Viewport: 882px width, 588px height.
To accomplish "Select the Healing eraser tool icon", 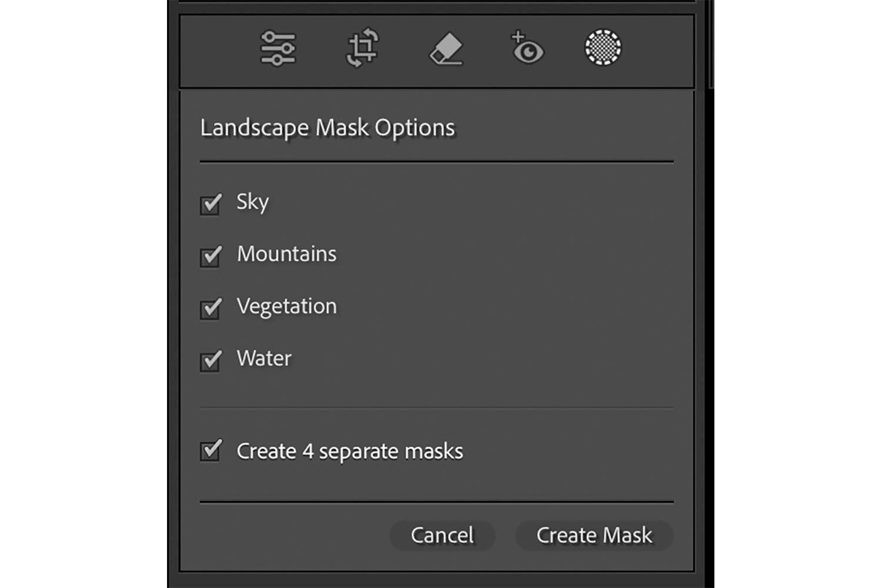I will click(x=445, y=50).
